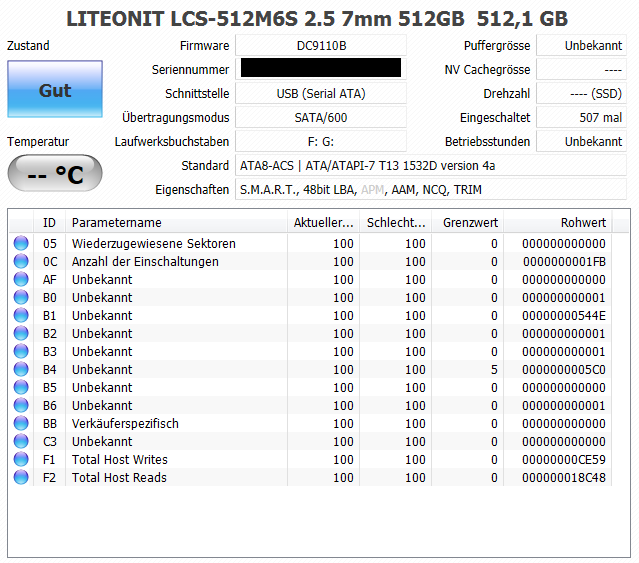Click the Standard field with ATA8-ACS
639x563 pixels.
(x=431, y=165)
